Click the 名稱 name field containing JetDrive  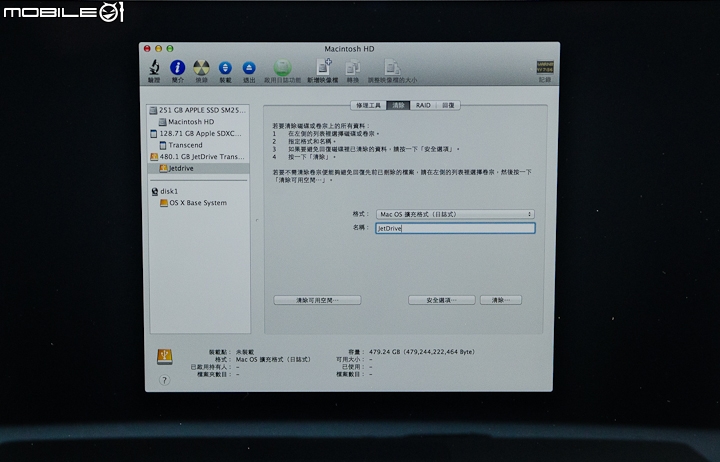point(455,228)
